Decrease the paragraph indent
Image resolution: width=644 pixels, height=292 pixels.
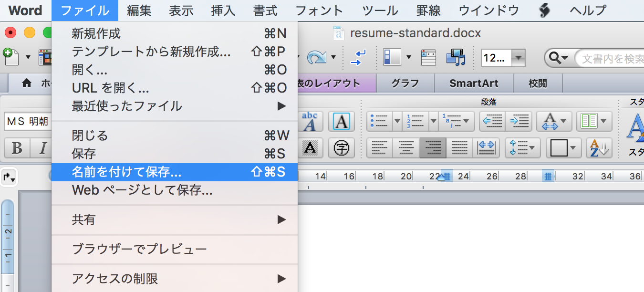pyautogui.click(x=492, y=121)
